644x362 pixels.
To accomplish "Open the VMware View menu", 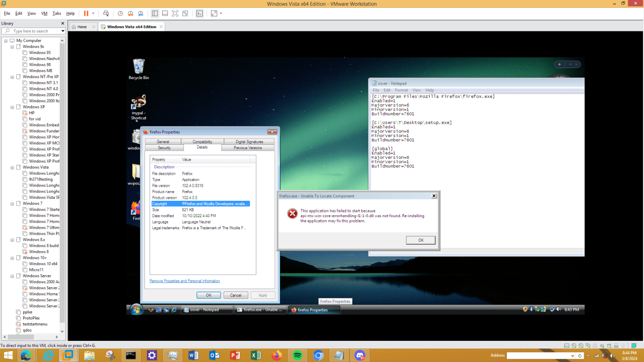I will (x=31, y=14).
